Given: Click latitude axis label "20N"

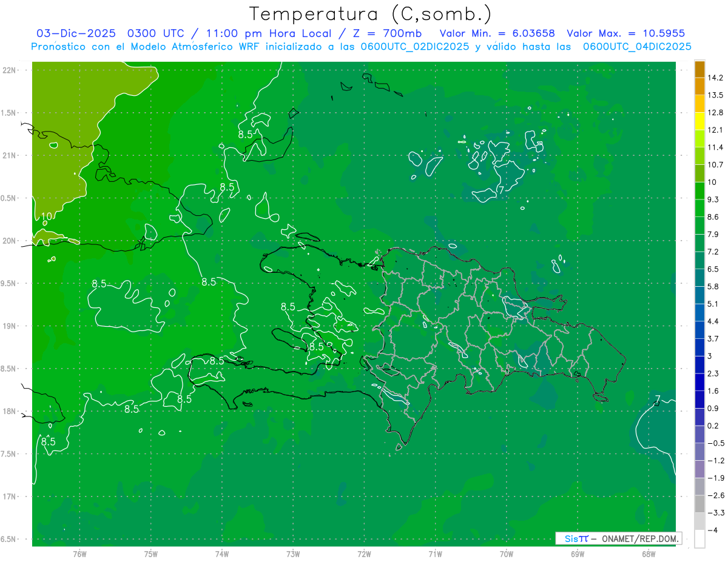Looking at the screenshot, I should tap(10, 241).
